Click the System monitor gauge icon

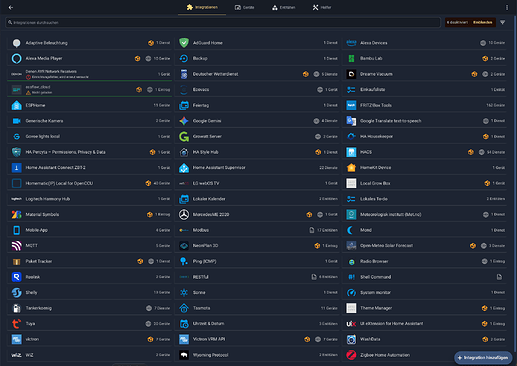pos(351,292)
